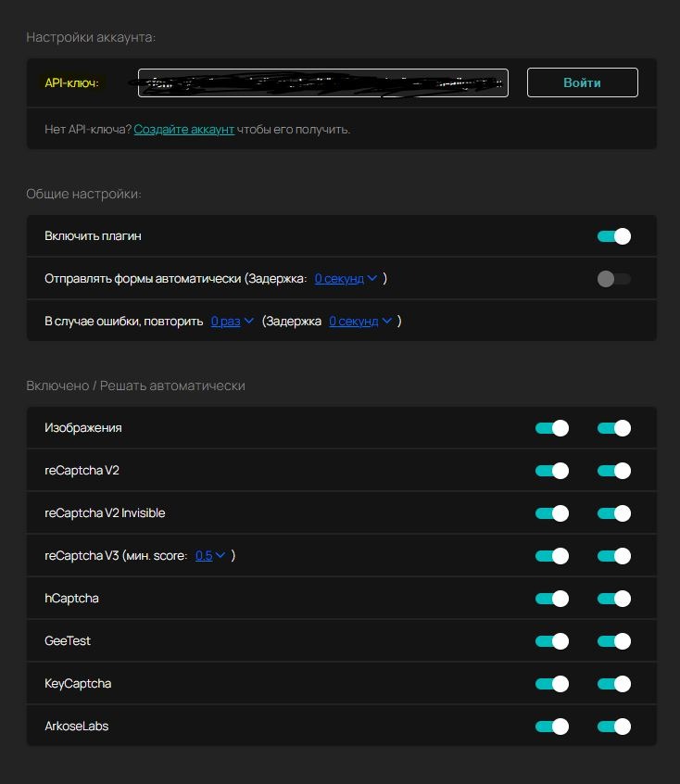Toggle KeyCaptcha auto-solve switch

pyautogui.click(x=614, y=684)
